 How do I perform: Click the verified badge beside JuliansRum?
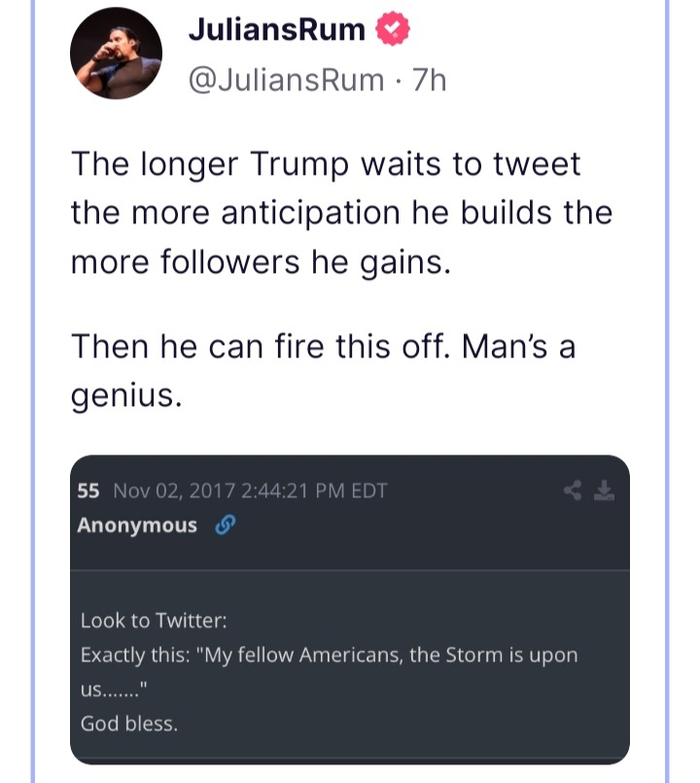coord(391,31)
